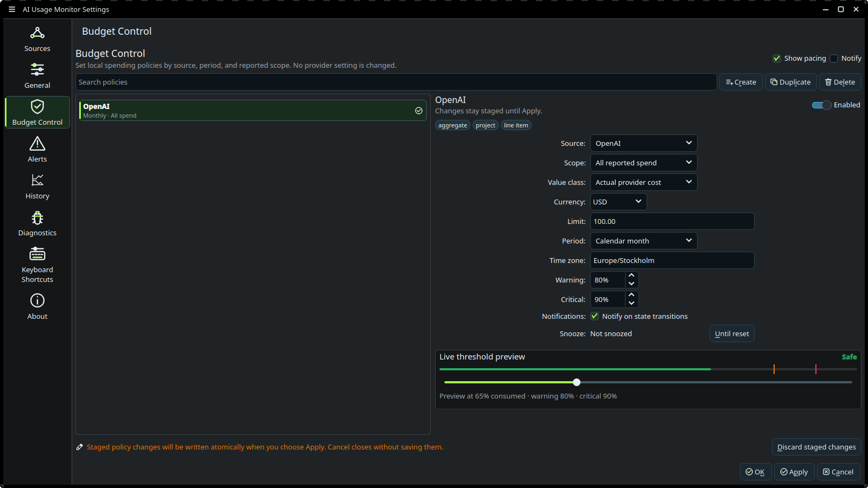Click the Time zone field

(x=672, y=260)
